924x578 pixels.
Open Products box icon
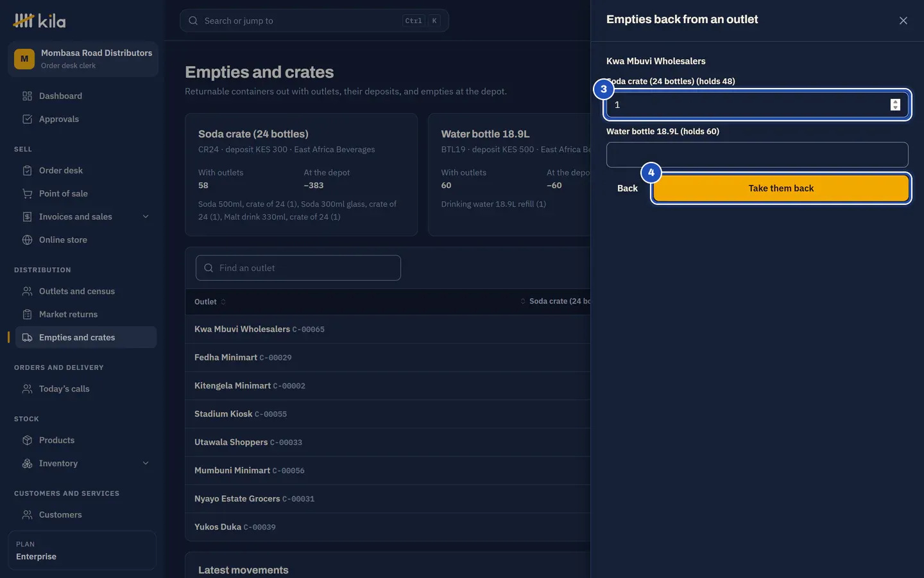27,441
